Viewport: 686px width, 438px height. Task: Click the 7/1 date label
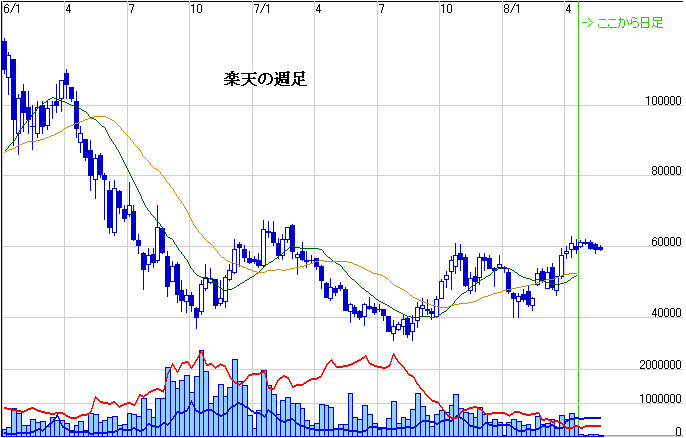(x=262, y=9)
